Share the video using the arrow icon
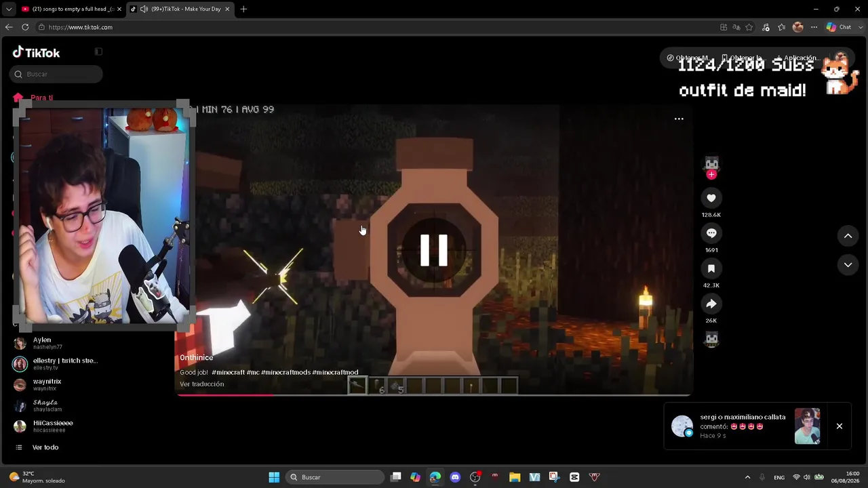The width and height of the screenshot is (868, 488). tap(711, 304)
